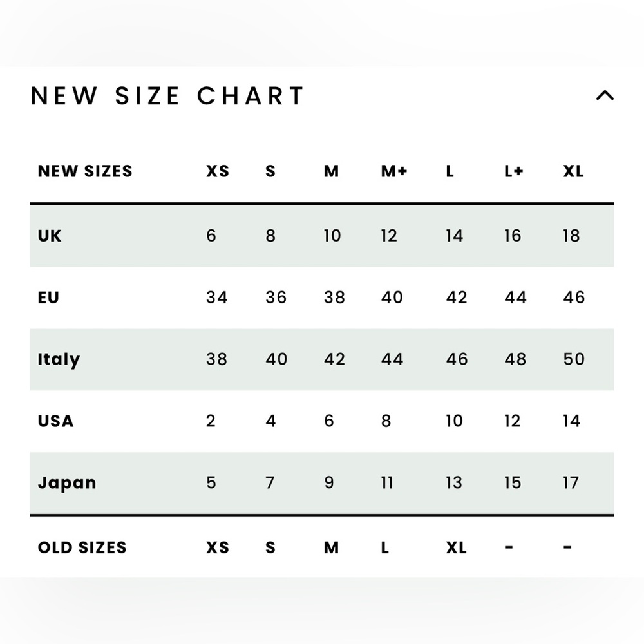The image size is (644, 644).
Task: Click the M+ column header
Action: (x=394, y=171)
